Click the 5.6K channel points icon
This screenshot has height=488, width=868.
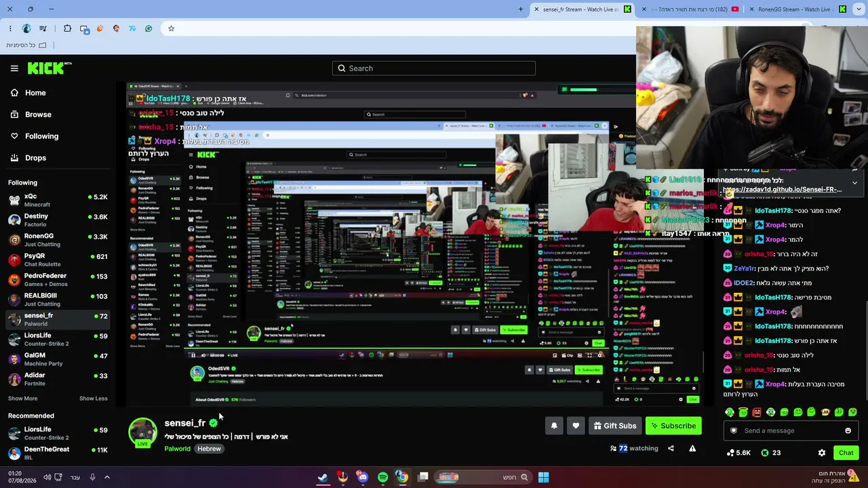tap(738, 453)
